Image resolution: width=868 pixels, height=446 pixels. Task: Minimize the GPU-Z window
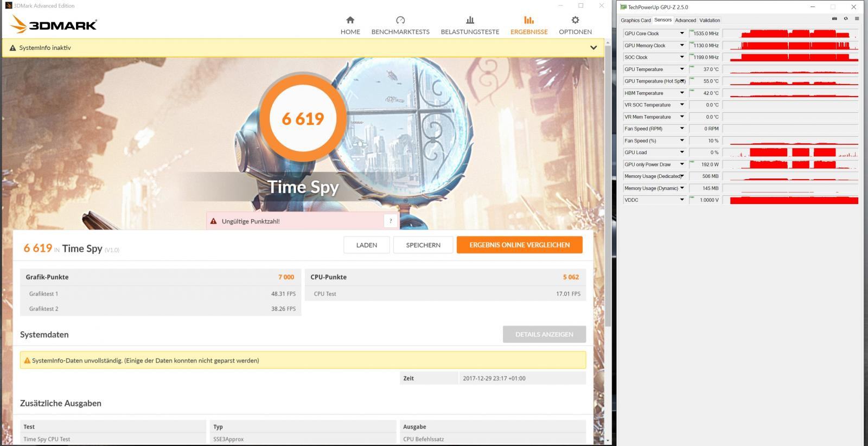coord(813,7)
